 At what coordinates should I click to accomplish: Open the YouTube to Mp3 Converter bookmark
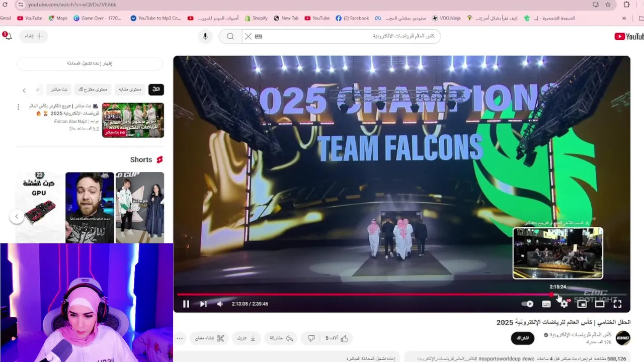click(156, 18)
